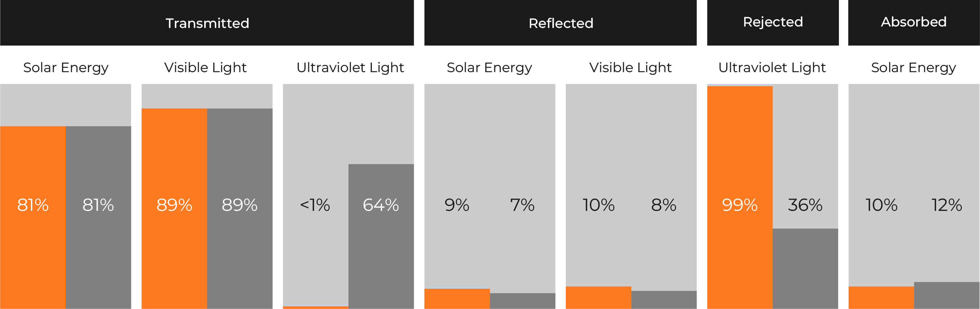Select the Reflected header block
The width and height of the screenshot is (980, 309).
[x=560, y=23]
